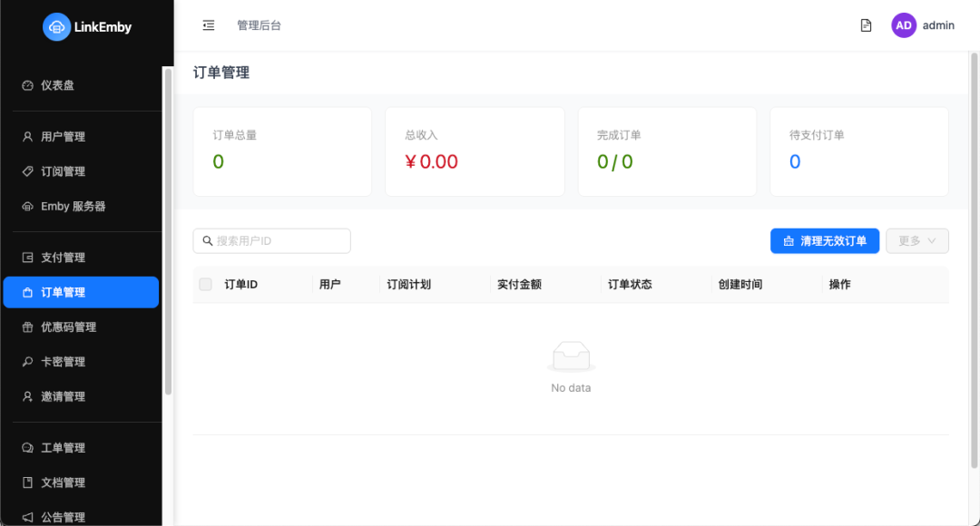Toggle the select-all orders checkbox
This screenshot has height=526, width=980.
pos(206,285)
